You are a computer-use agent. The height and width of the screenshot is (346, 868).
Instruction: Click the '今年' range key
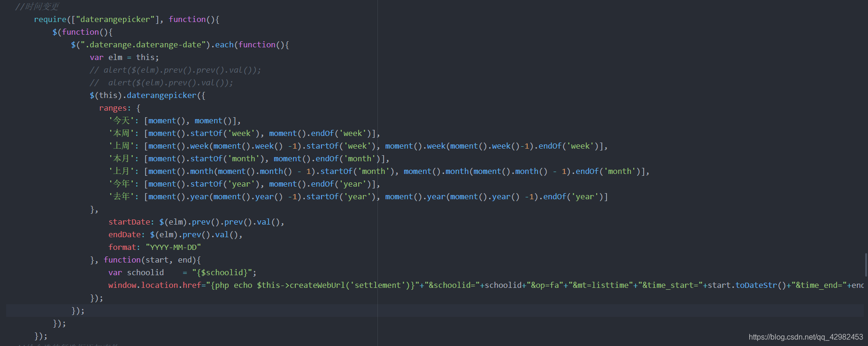[121, 184]
